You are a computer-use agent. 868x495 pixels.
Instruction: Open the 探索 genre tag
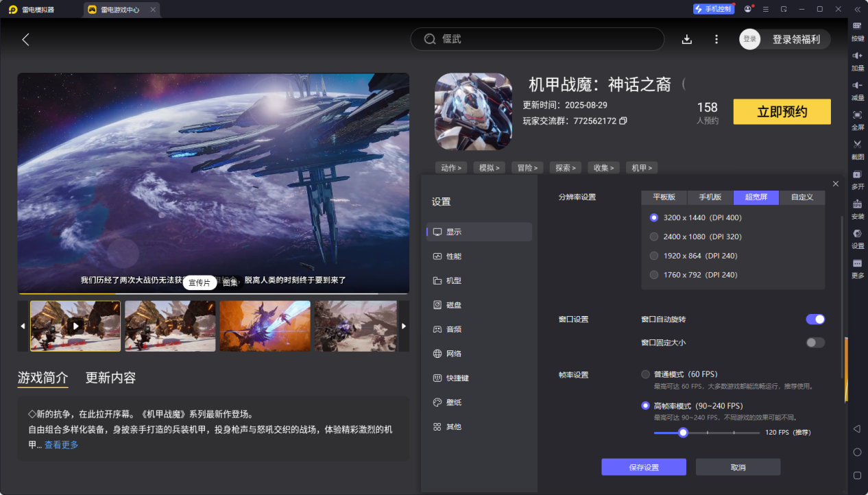(566, 167)
